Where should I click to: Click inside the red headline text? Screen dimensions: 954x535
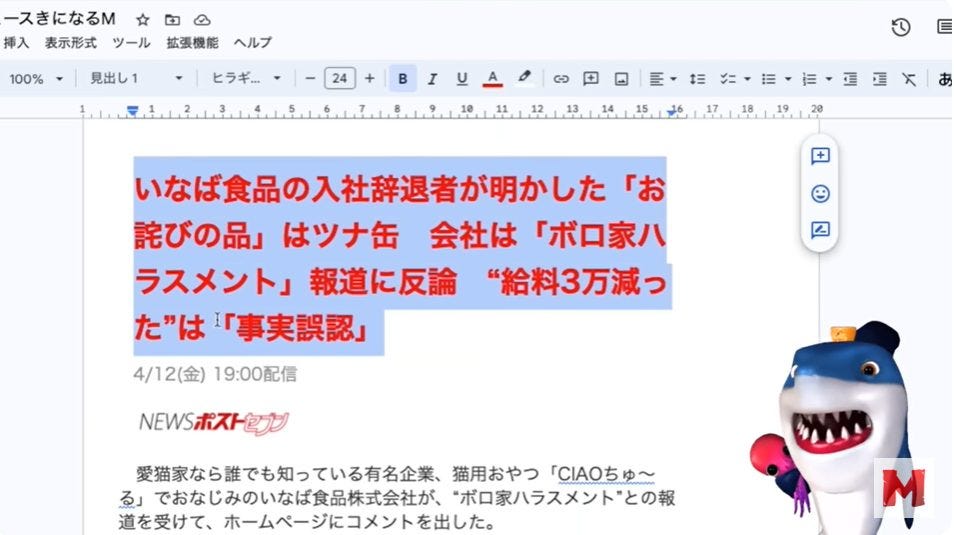tap(400, 258)
